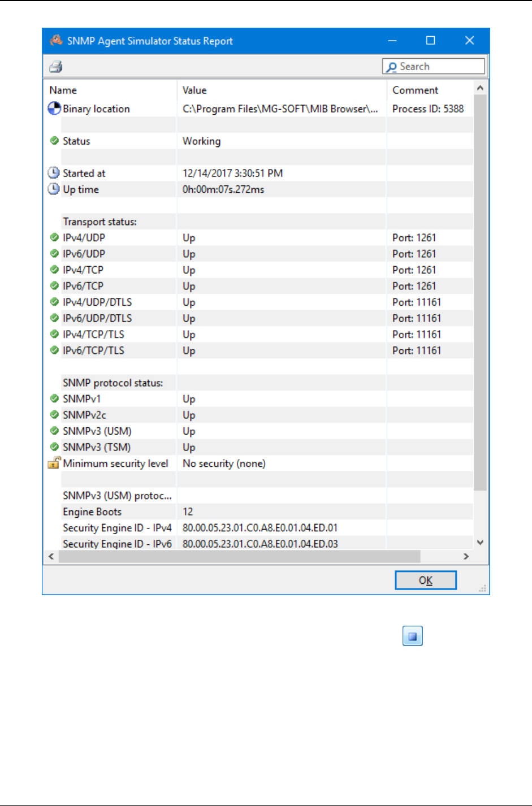The width and height of the screenshot is (532, 806).
Task: Click the padlock icon for Minimum security level
Action: click(x=54, y=462)
